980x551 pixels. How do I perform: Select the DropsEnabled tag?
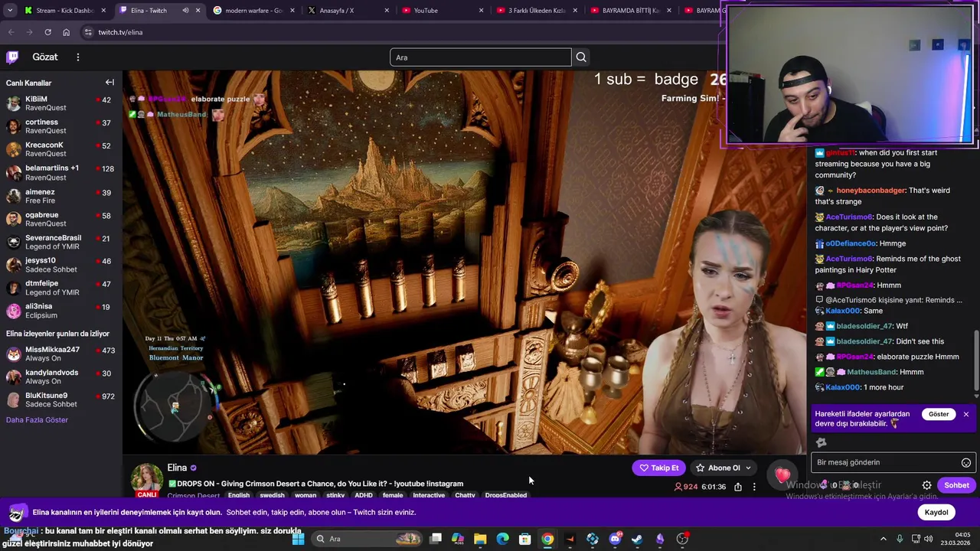click(505, 496)
